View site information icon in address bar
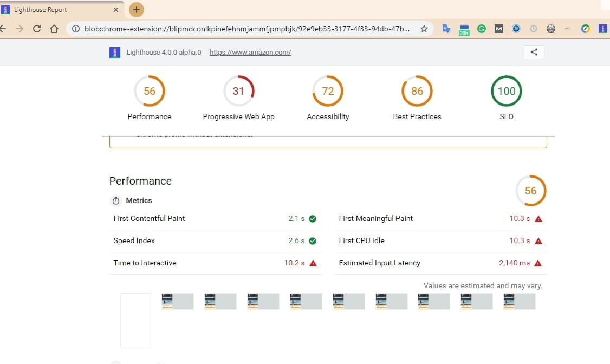610x364 pixels. tap(76, 29)
